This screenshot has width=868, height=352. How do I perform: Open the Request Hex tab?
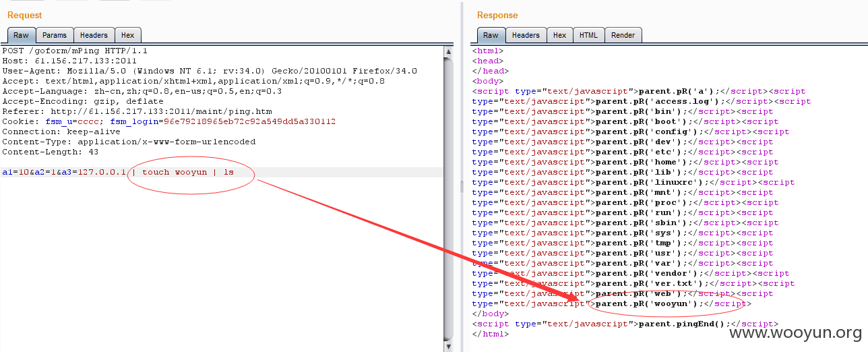point(127,35)
